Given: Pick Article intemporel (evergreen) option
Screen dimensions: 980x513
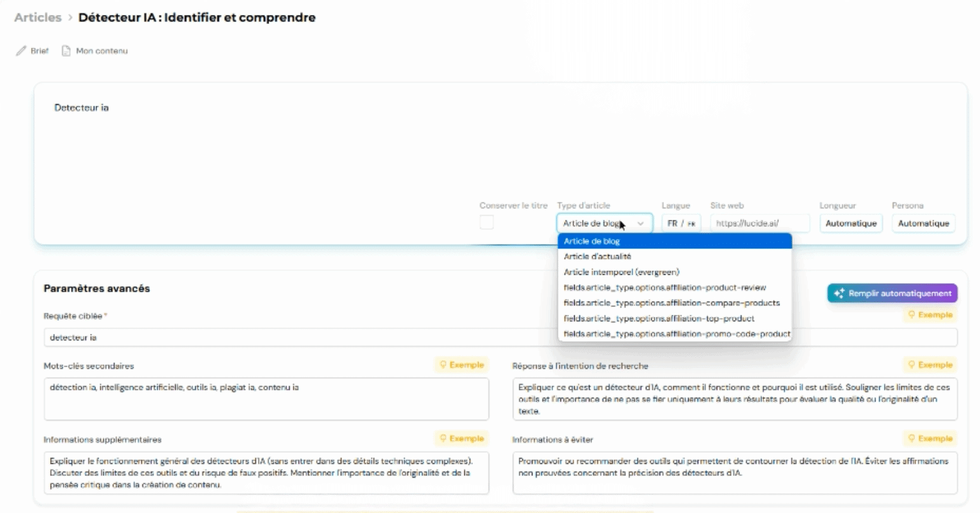Looking at the screenshot, I should (674, 272).
